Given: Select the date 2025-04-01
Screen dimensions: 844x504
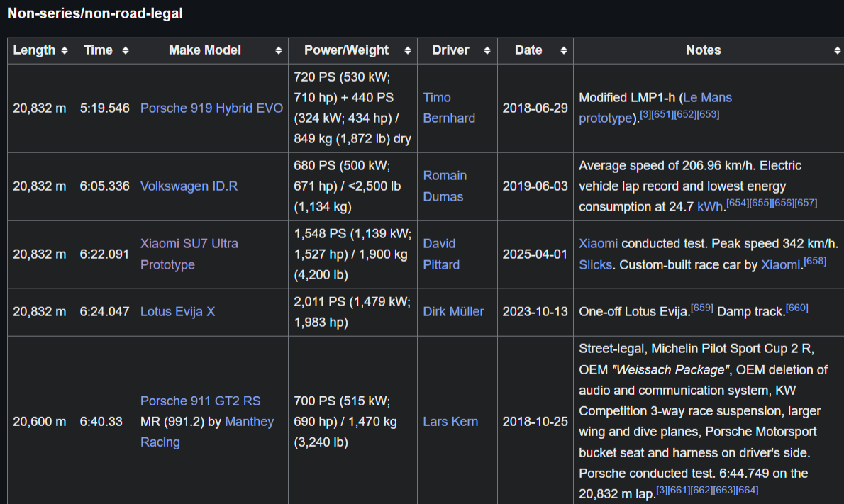Looking at the screenshot, I should tap(535, 254).
